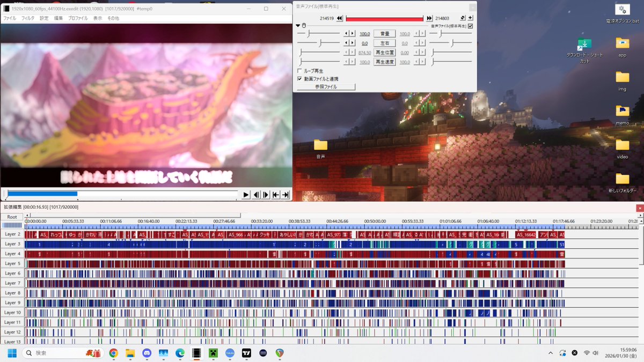Uncheck 動画ファイルと連携 checkbox
Image resolution: width=644 pixels, height=362 pixels.
tap(299, 79)
